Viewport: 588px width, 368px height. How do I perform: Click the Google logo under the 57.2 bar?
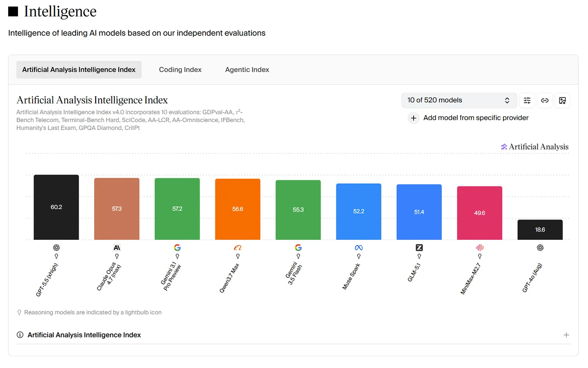[178, 248]
